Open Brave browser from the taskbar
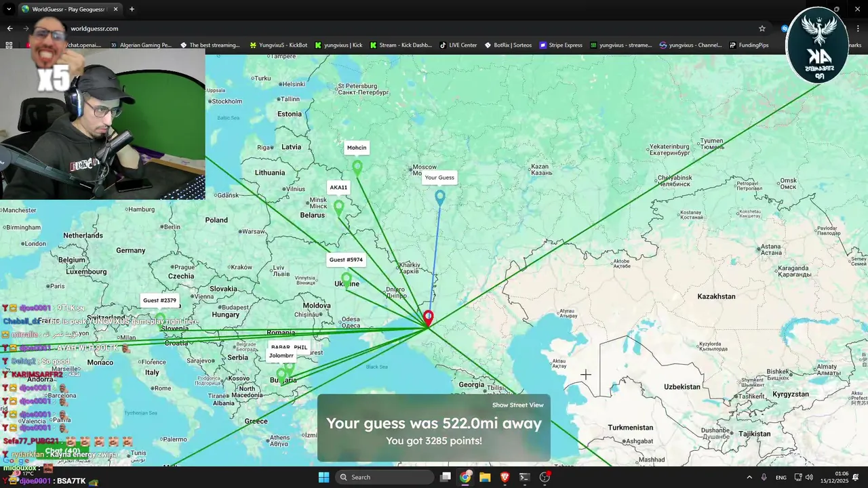The width and height of the screenshot is (868, 488). [x=505, y=477]
